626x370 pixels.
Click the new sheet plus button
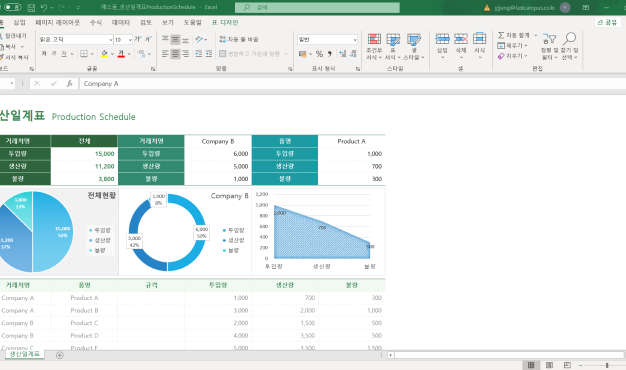click(59, 355)
